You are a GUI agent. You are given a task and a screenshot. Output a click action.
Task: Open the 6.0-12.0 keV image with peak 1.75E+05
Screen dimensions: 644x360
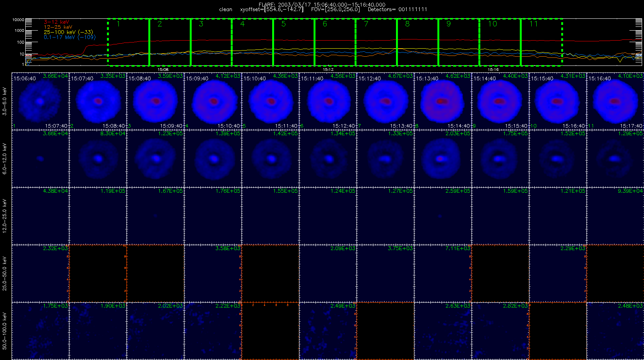[500, 159]
